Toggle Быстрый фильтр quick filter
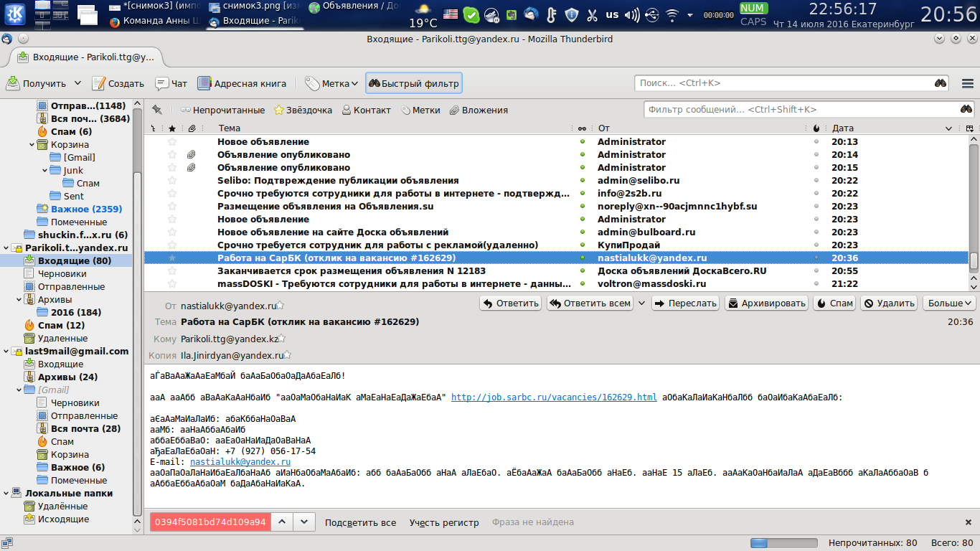 coord(413,83)
